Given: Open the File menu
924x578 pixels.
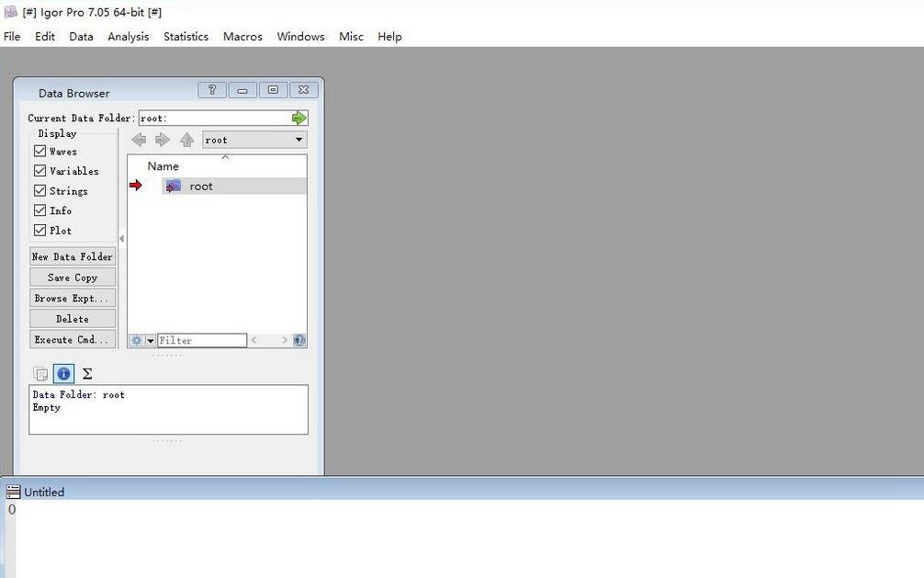Looking at the screenshot, I should point(12,37).
